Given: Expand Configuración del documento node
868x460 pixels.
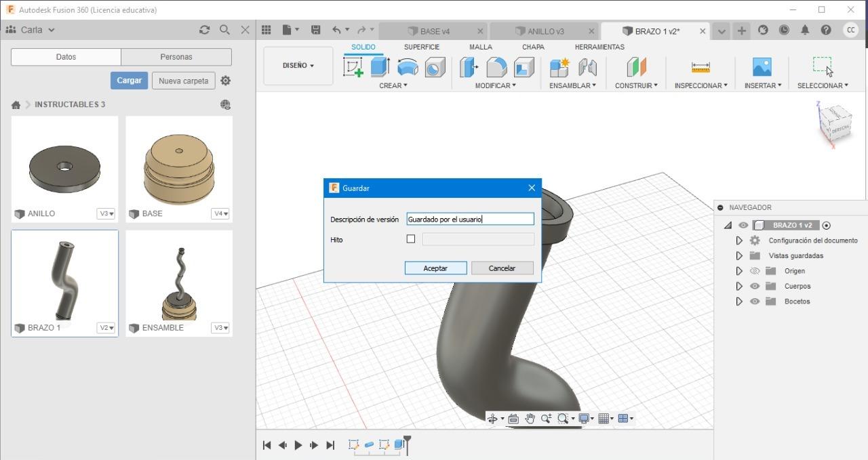Looking at the screenshot, I should pyautogui.click(x=739, y=241).
